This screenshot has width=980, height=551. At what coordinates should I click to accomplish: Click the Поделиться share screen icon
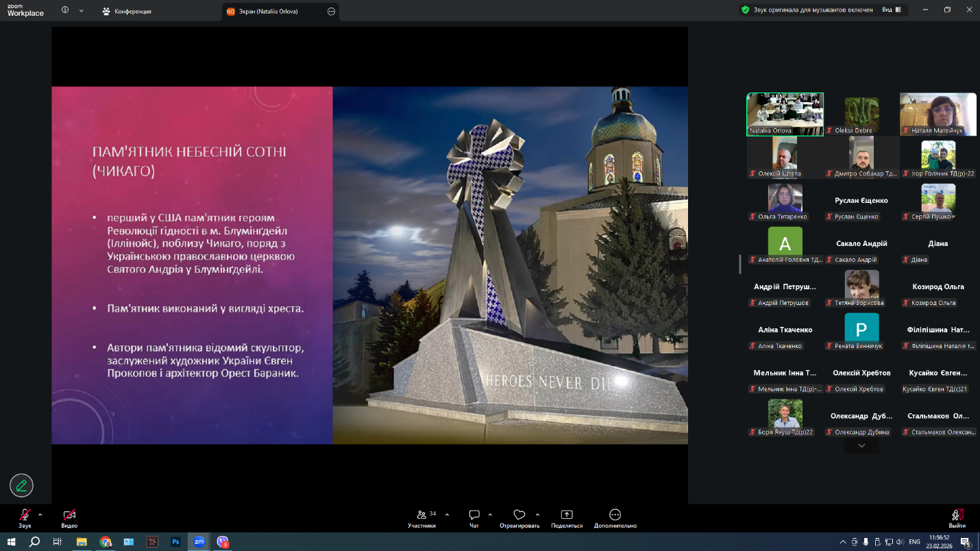pyautogui.click(x=566, y=515)
